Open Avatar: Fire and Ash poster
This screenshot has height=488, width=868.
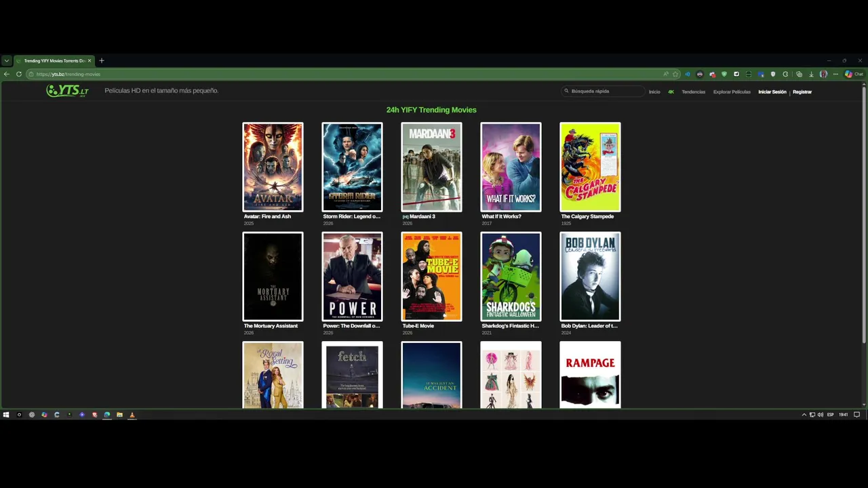click(273, 167)
